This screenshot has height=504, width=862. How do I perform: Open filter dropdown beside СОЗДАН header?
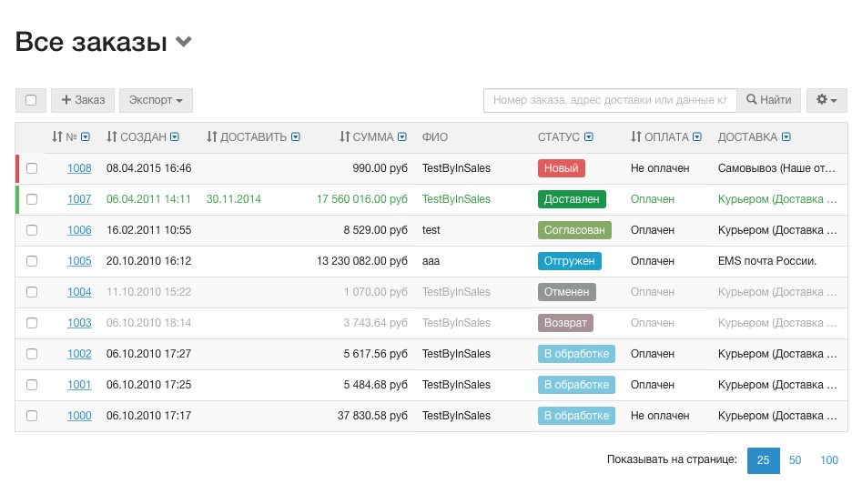point(175,136)
